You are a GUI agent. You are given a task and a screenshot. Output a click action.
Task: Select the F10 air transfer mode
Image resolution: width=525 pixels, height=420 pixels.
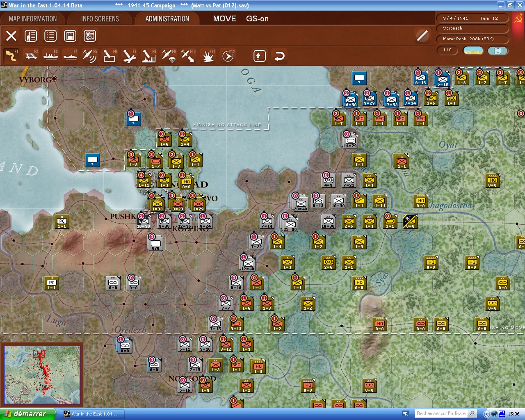(188, 56)
